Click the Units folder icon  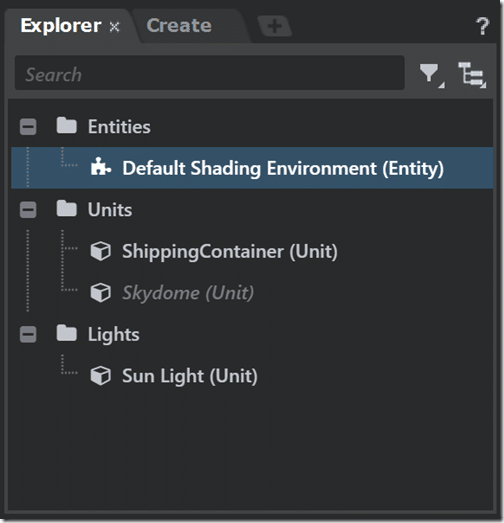(x=67, y=209)
